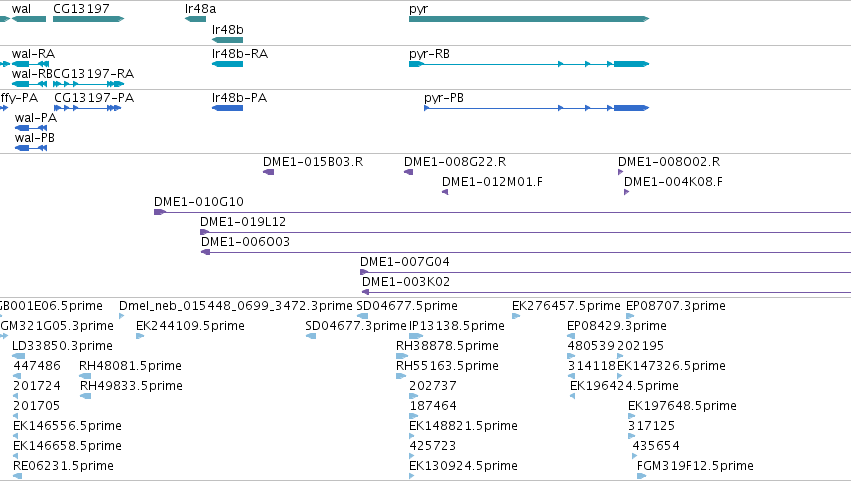Select the RH38878.5prime EST
Image resolution: width=851 pixels, height=481 pixels.
pos(402,356)
